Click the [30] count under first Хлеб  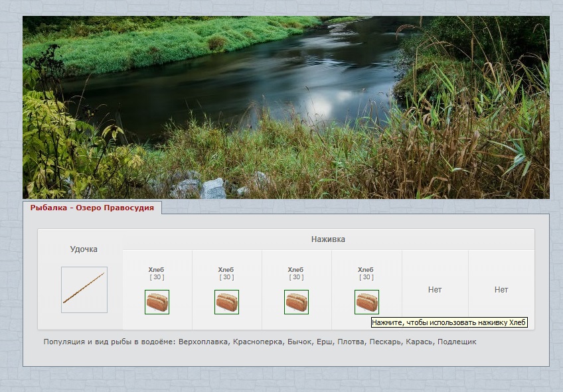tap(156, 277)
